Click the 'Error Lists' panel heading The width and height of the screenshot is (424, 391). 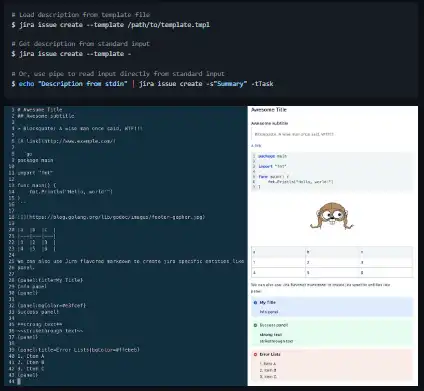point(270,355)
